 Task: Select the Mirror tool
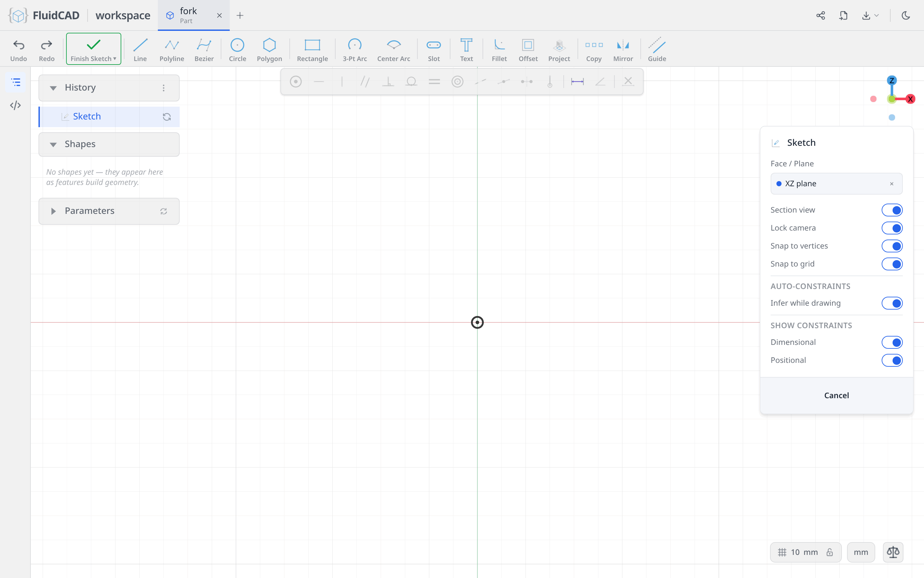pos(623,50)
